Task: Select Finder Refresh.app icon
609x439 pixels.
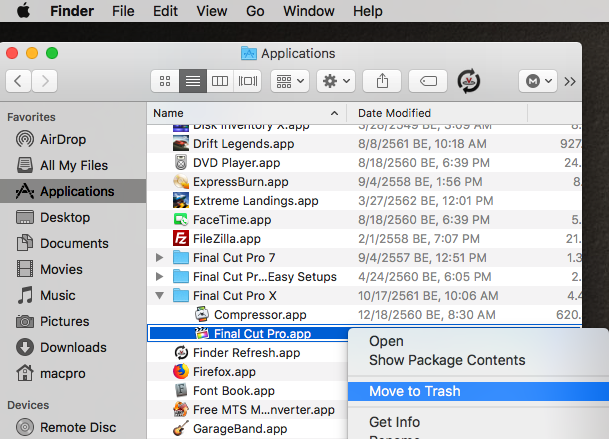Action: (x=181, y=352)
